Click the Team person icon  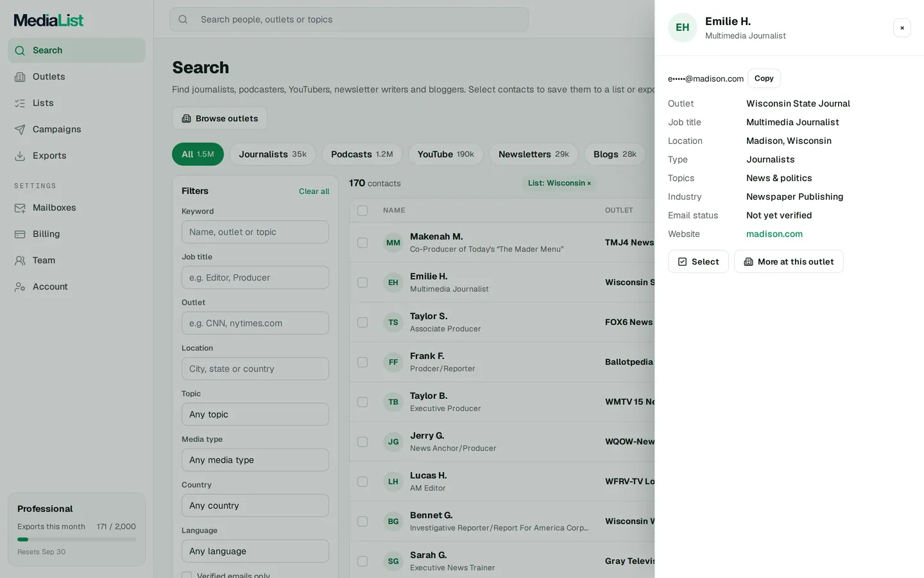pos(20,261)
